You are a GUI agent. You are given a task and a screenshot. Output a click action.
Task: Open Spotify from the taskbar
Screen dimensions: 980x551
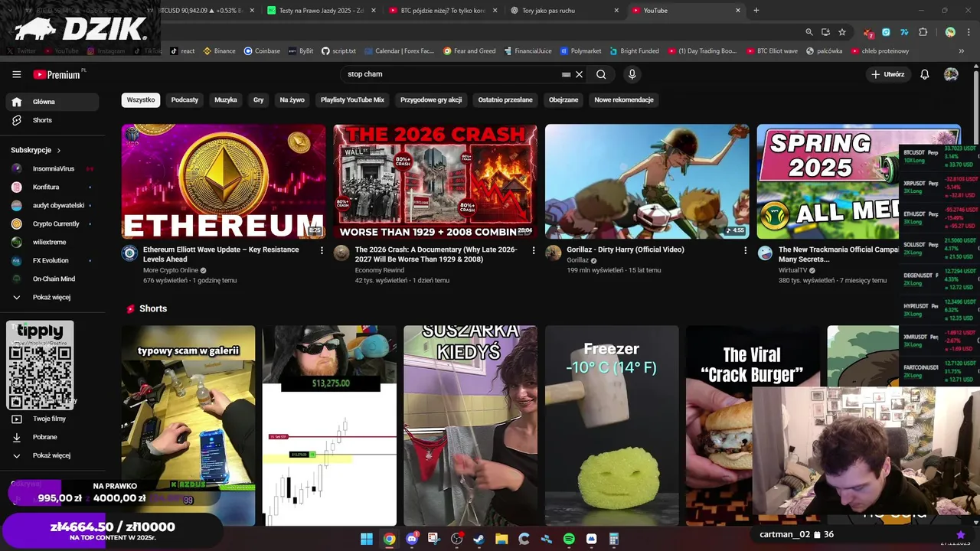point(569,539)
